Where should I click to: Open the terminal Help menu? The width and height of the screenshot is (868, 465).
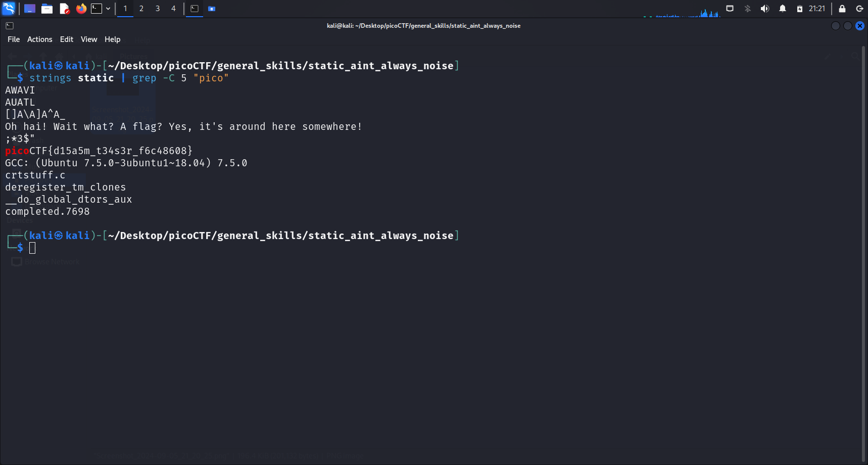coord(112,39)
